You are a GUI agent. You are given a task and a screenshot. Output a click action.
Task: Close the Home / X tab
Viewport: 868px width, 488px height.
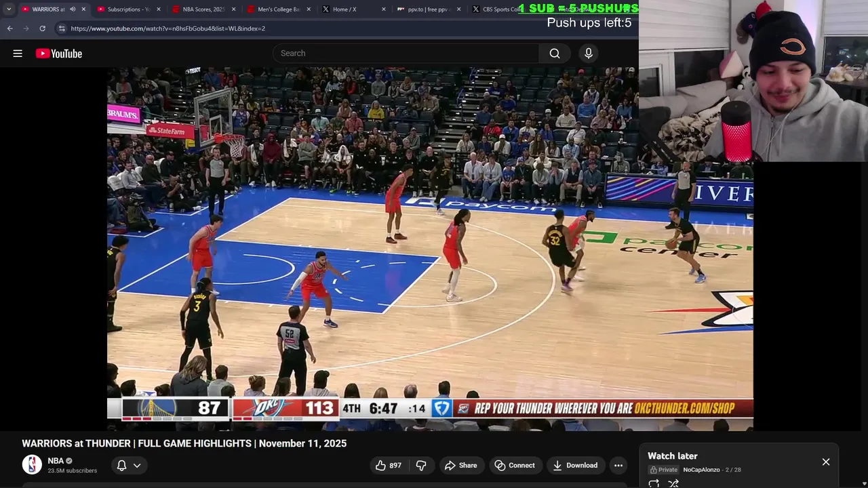(x=384, y=9)
